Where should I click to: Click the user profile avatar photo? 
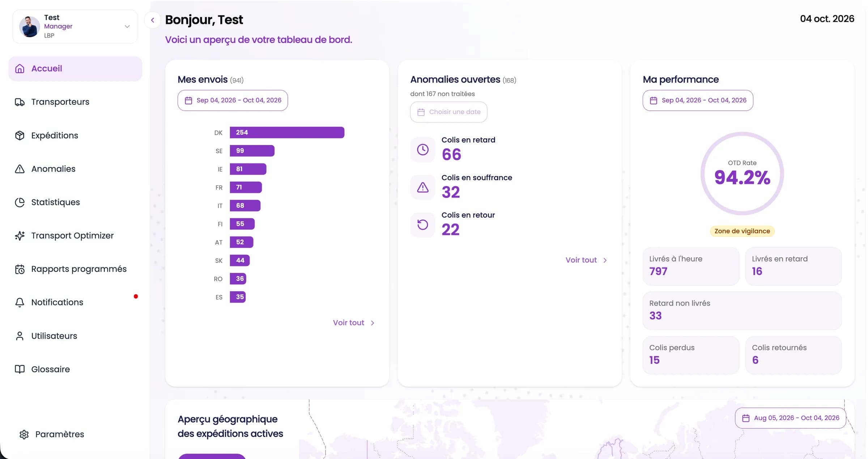(x=29, y=26)
